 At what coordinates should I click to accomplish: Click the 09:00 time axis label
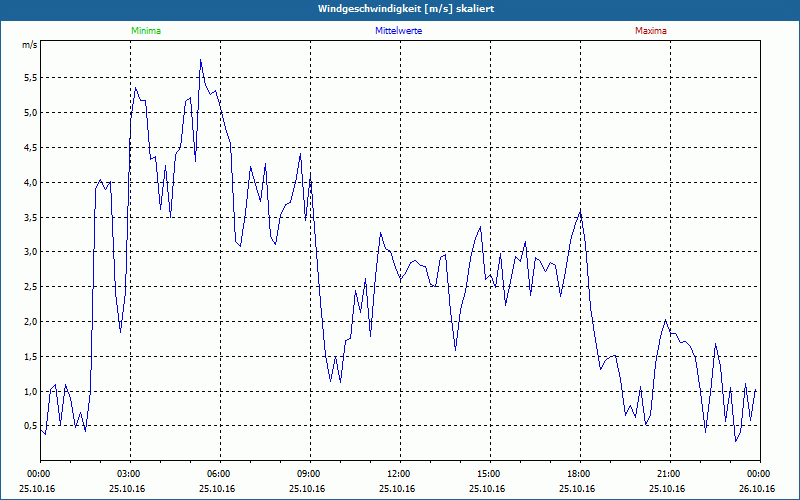(310, 474)
